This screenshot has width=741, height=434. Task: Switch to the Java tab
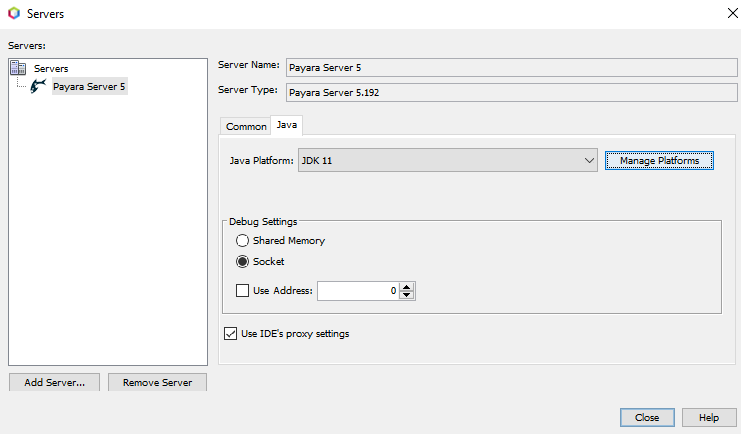[287, 125]
